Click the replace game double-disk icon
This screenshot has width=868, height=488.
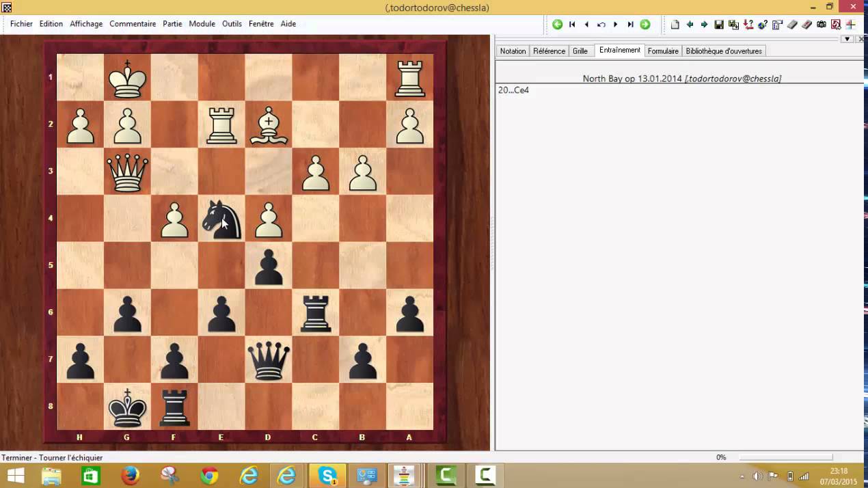tap(733, 25)
